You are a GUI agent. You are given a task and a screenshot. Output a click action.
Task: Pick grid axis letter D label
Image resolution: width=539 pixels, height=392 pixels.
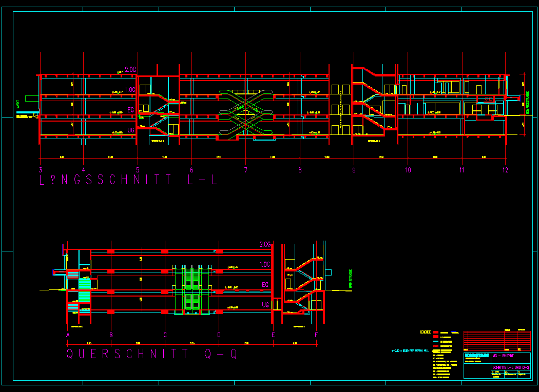tap(219, 336)
